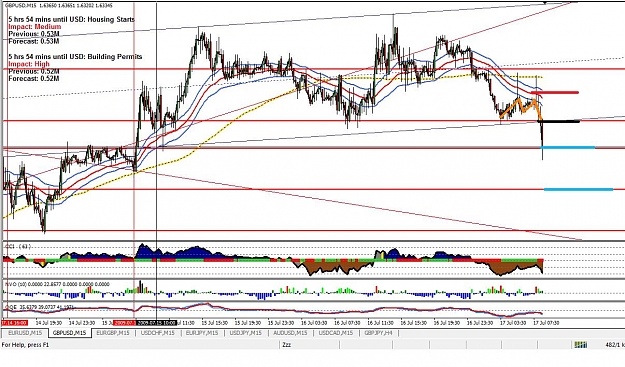Click the 'Impact: High' label
625x367 pixels.
29,64
